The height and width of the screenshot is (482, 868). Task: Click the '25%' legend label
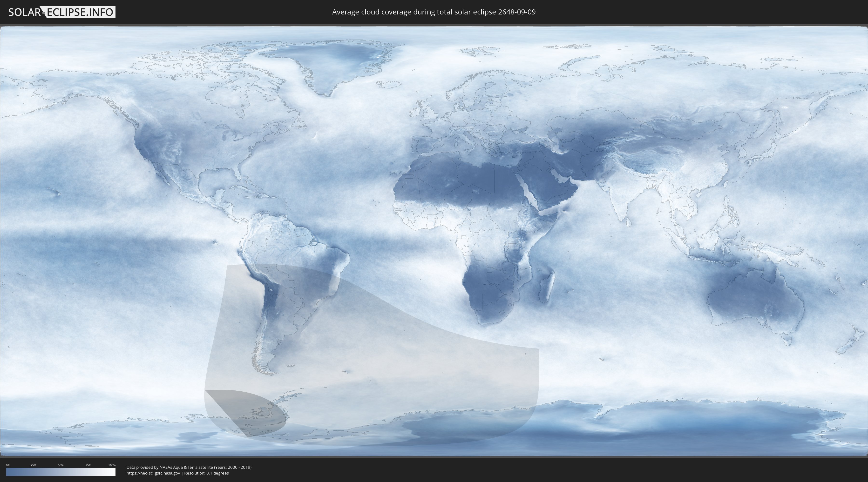[x=33, y=465]
